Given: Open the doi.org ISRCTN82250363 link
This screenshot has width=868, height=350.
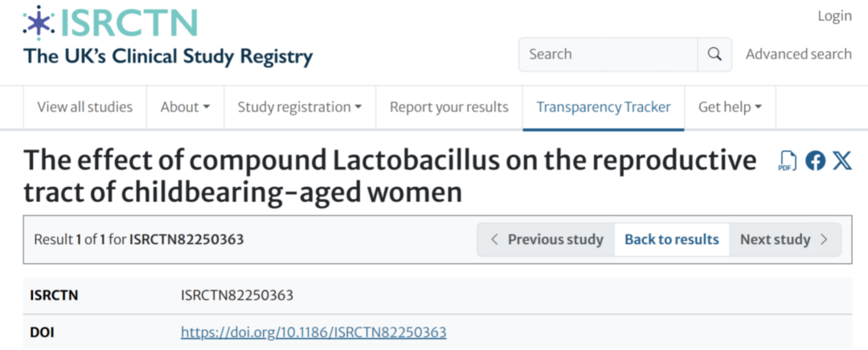Looking at the screenshot, I should 313,332.
